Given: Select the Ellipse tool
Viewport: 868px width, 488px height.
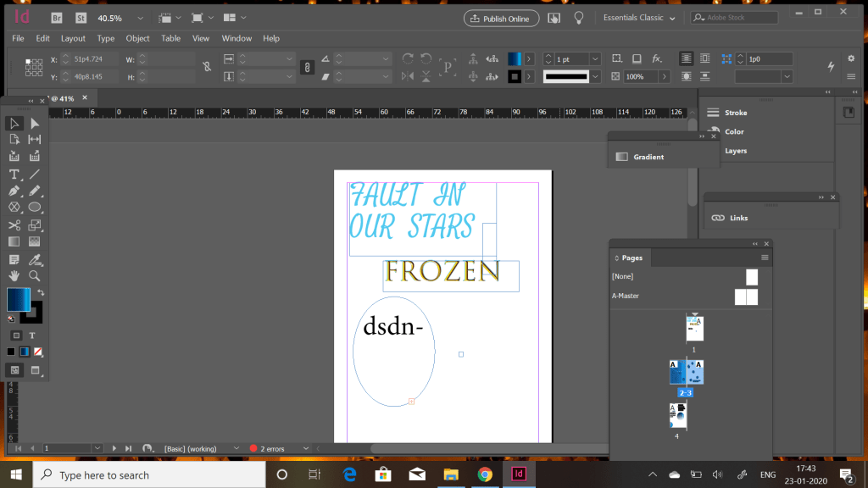Looking at the screenshot, I should pos(35,208).
